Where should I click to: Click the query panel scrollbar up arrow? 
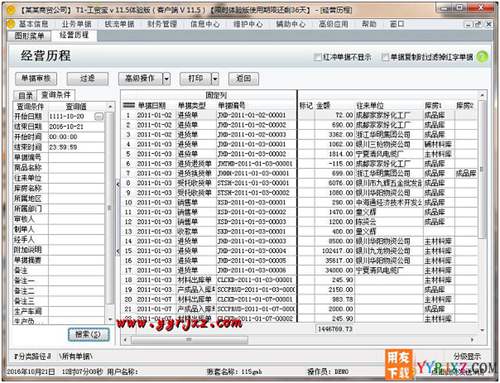coord(110,106)
